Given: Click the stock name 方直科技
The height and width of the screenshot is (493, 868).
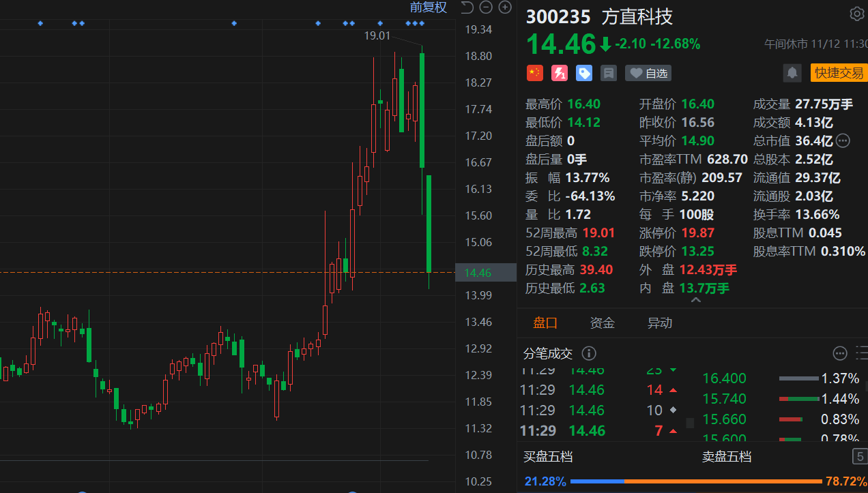Looking at the screenshot, I should pyautogui.click(x=637, y=17).
